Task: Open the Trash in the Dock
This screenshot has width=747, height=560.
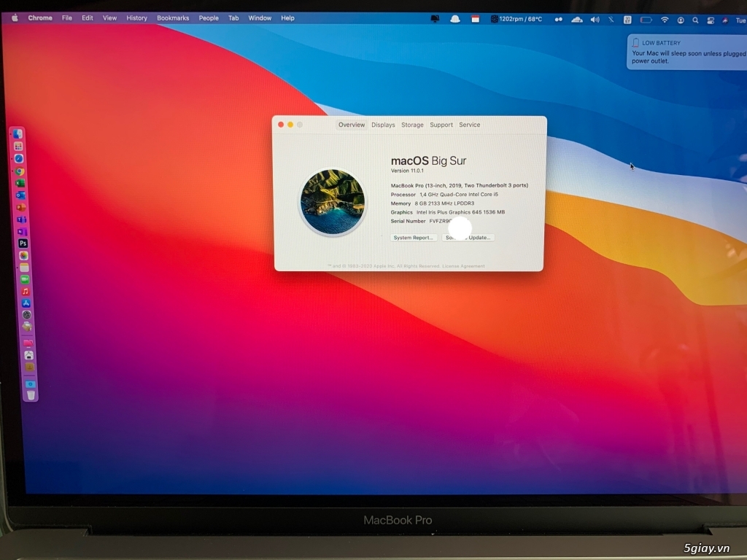Action: point(31,395)
